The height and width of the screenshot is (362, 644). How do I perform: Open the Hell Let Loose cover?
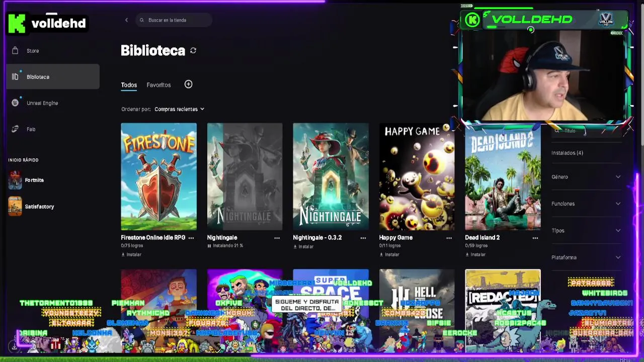coord(417,310)
